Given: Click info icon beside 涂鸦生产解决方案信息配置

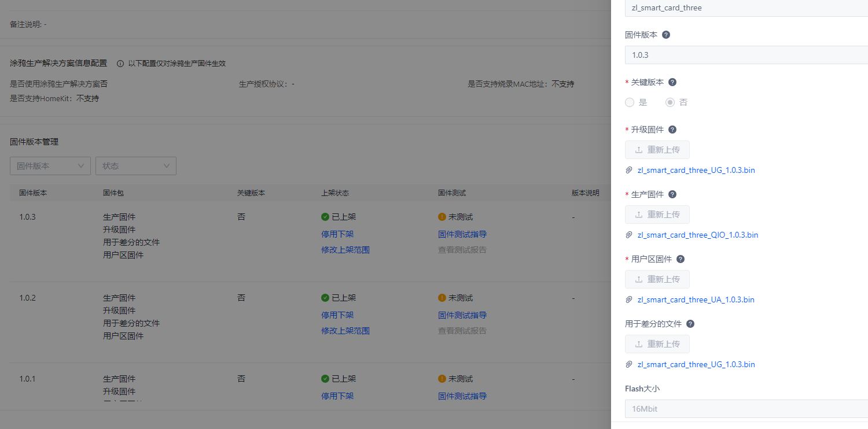Looking at the screenshot, I should coord(120,64).
